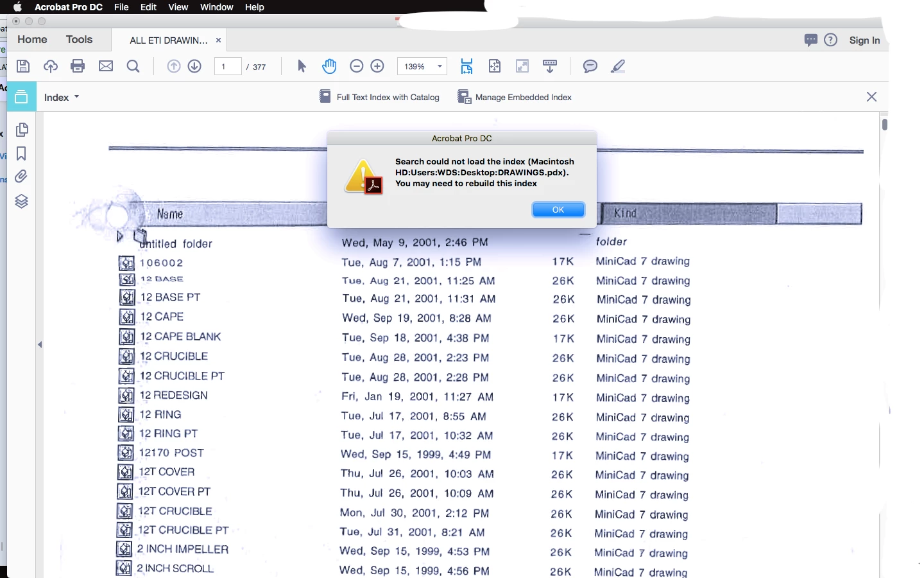
Task: Open the layers panel
Action: tap(21, 201)
